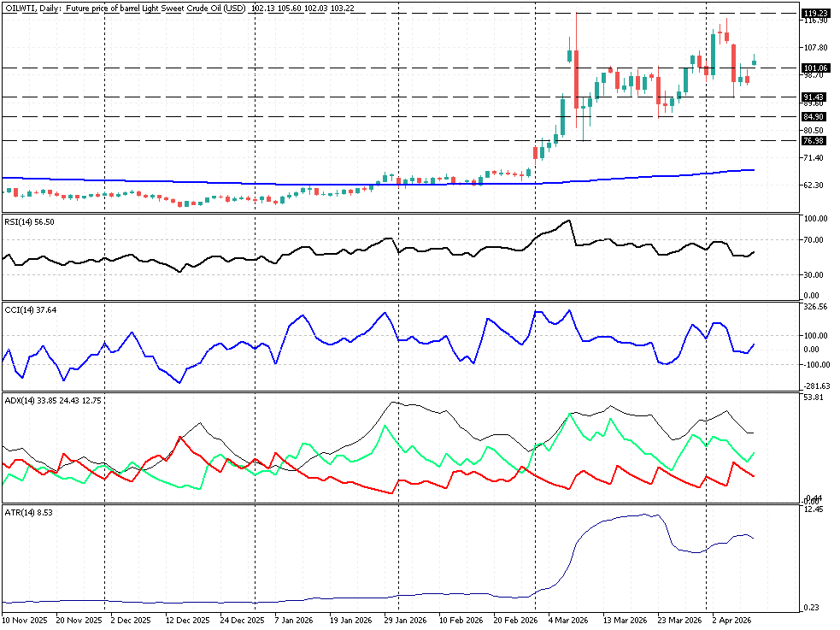Click the 12 Dec 2025 date label

tap(188, 620)
